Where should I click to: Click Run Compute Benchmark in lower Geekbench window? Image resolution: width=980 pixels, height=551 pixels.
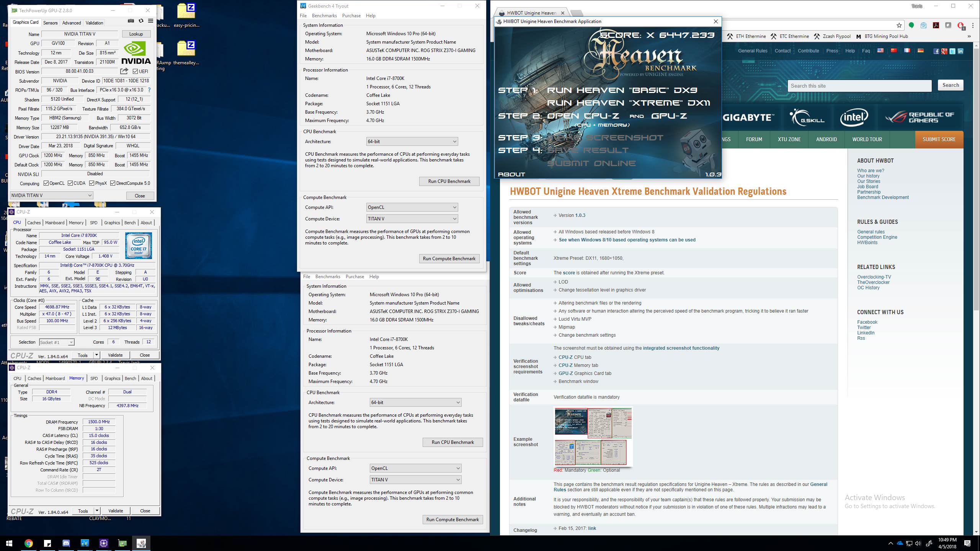click(x=452, y=520)
